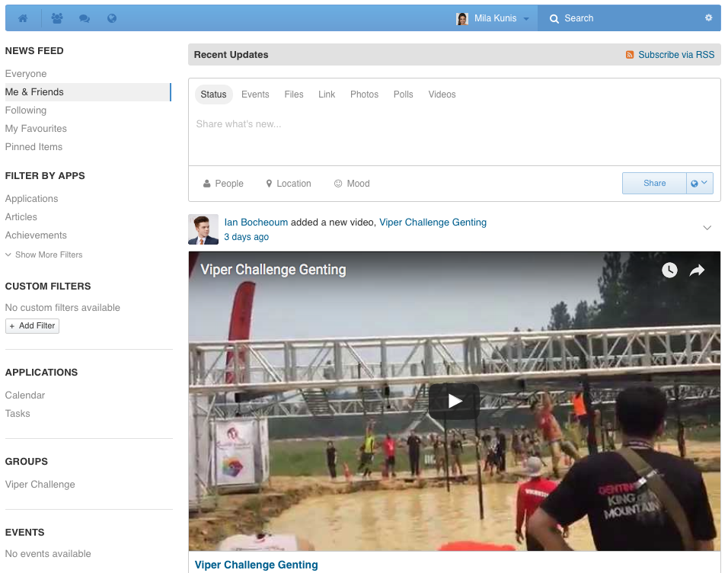Open the Mila Kunis user dropdown
The image size is (728, 573).
tap(493, 18)
